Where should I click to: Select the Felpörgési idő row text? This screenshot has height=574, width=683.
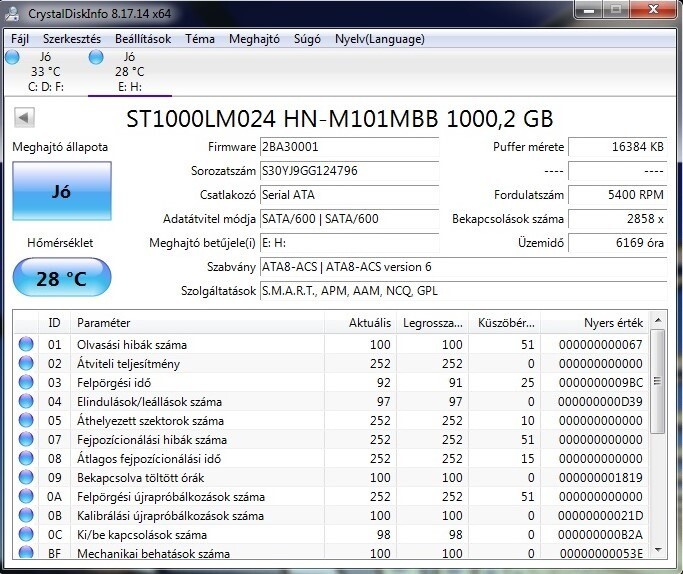tap(114, 383)
